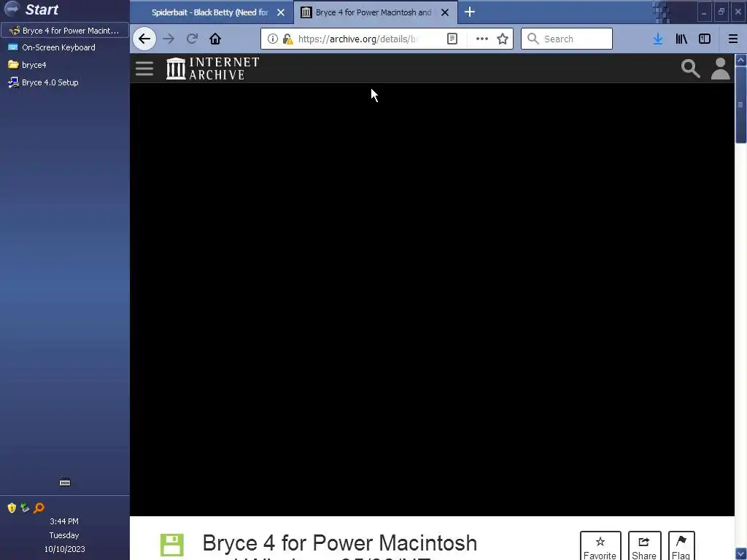The image size is (747, 560).
Task: Click the page vertical scrollbar thumb
Action: tap(741, 104)
